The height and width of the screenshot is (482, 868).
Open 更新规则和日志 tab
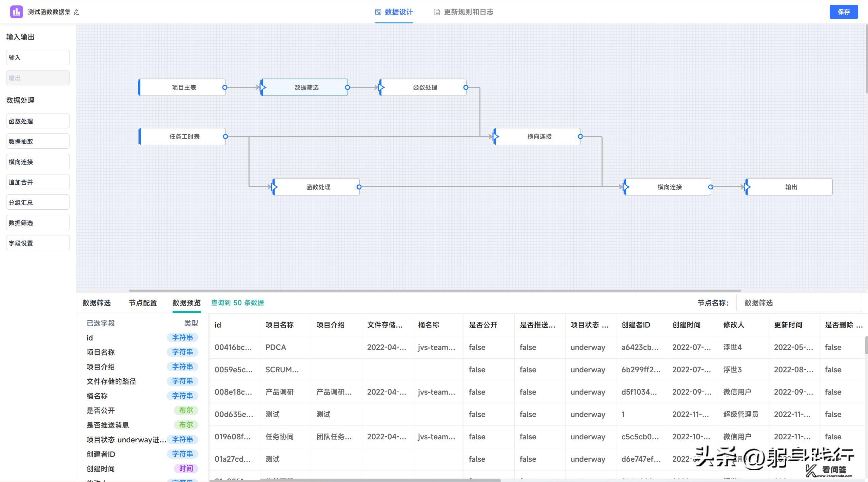click(464, 12)
